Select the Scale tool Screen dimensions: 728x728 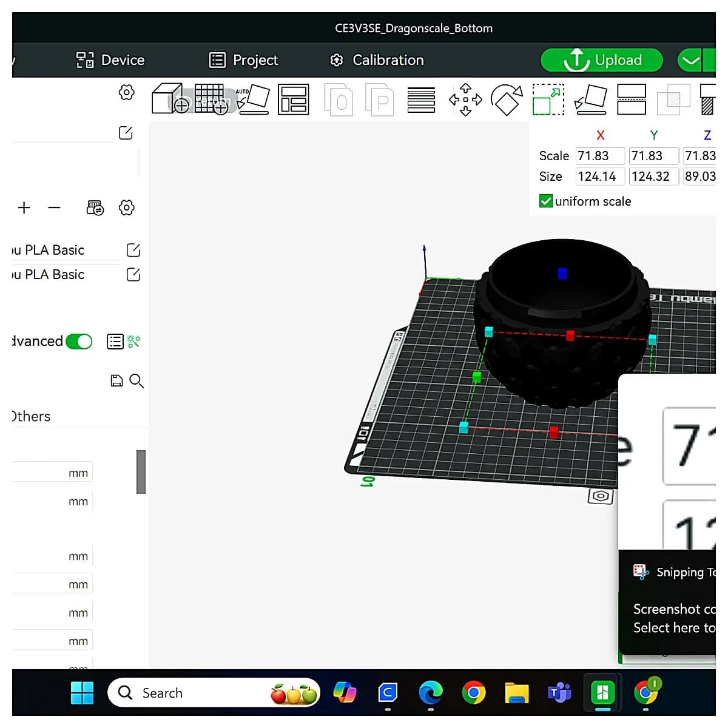548,99
